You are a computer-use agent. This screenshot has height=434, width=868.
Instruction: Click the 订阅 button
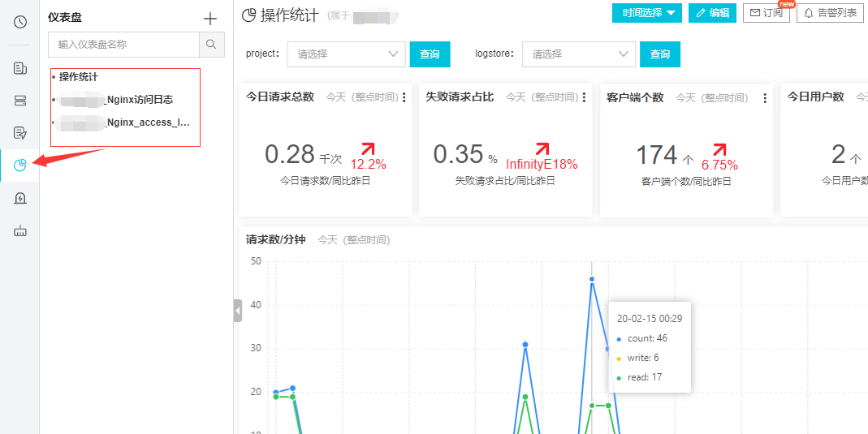pyautogui.click(x=766, y=13)
